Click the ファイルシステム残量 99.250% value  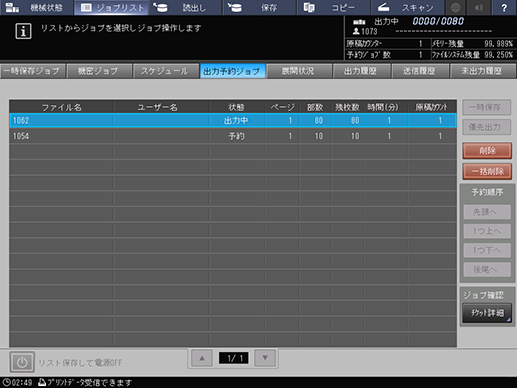click(498, 55)
